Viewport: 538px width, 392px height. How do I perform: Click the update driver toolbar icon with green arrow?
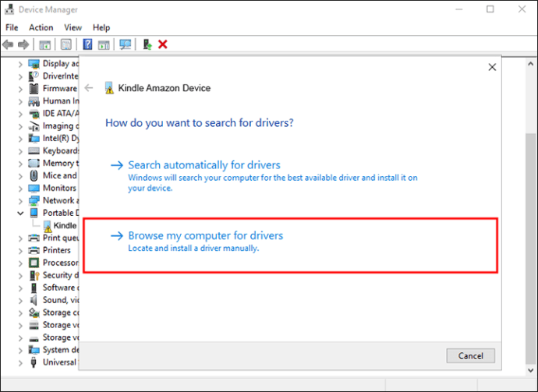pos(147,44)
